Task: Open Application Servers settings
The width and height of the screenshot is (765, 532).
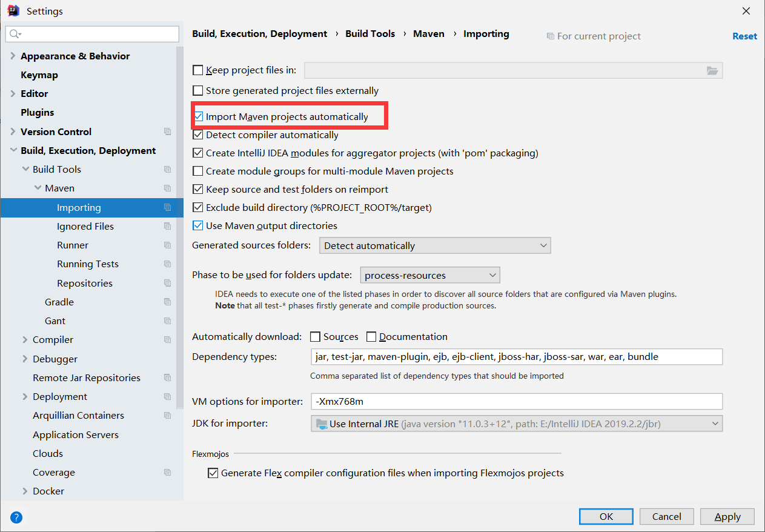Action: coord(76,434)
